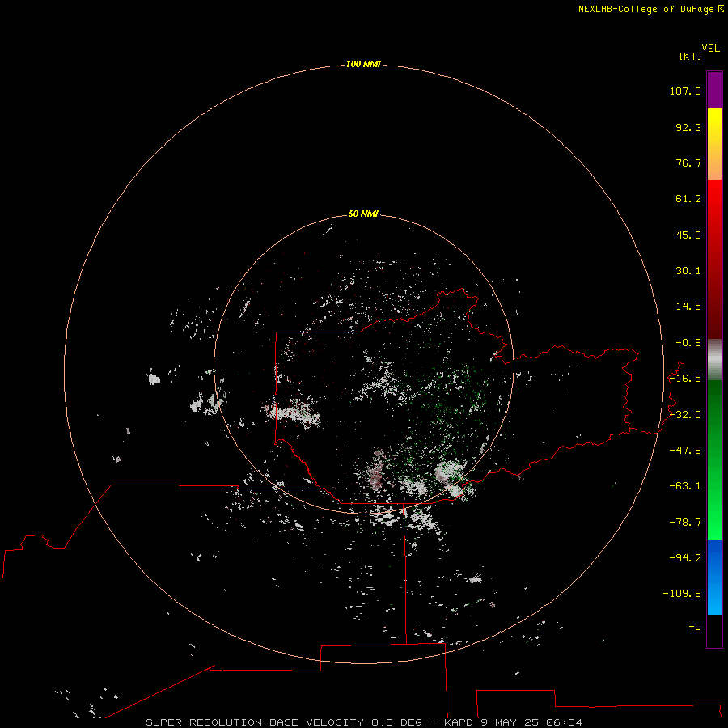This screenshot has height=728, width=728.
Task: Click the red segment of the color bar
Action: pos(714,259)
